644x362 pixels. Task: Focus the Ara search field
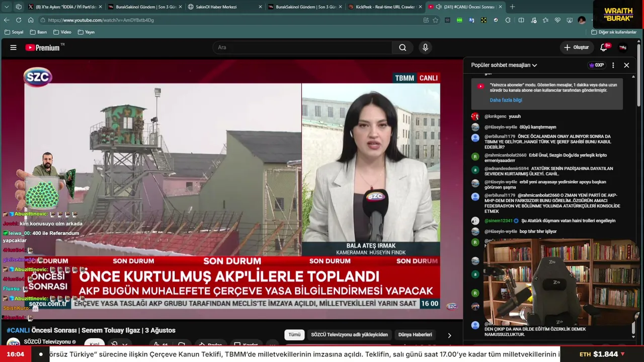pyautogui.click(x=302, y=47)
